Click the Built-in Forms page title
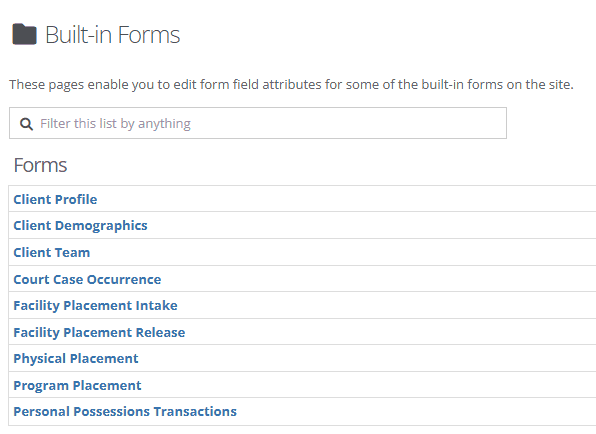 click(113, 35)
